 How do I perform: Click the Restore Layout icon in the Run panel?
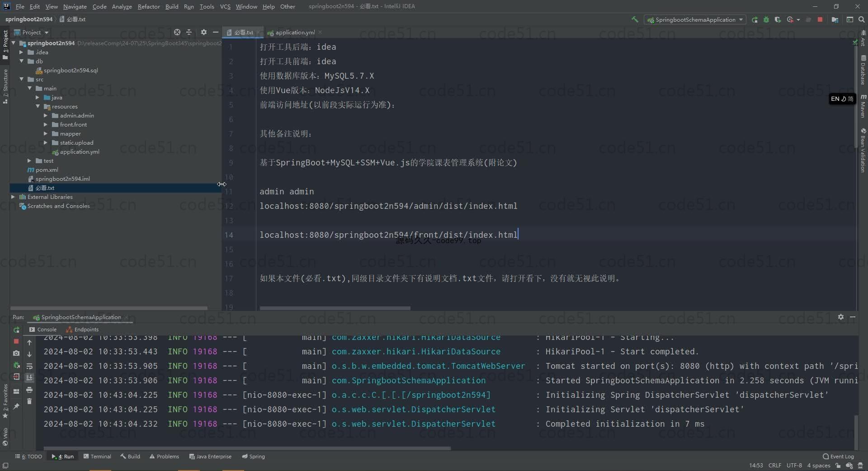coord(16,391)
